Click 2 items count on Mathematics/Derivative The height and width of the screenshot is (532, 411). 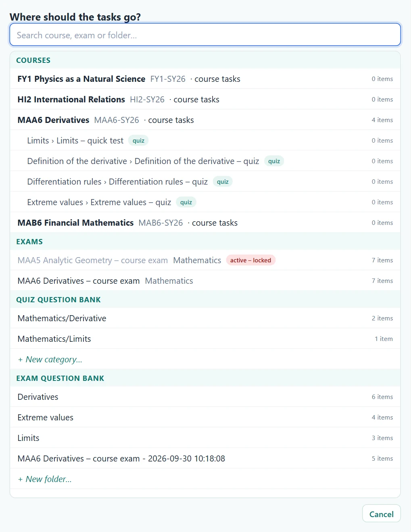point(382,318)
